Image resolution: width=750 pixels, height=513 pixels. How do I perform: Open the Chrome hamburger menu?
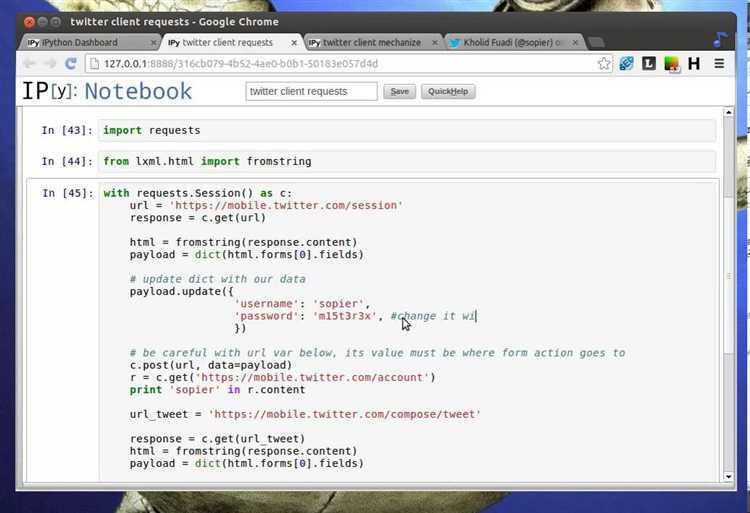coord(719,64)
